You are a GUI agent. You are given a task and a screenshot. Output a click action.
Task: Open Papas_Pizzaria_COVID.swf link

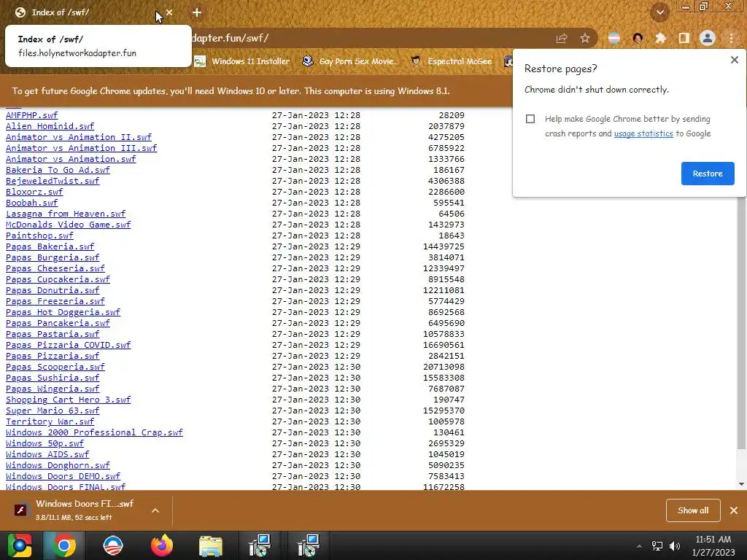point(68,345)
